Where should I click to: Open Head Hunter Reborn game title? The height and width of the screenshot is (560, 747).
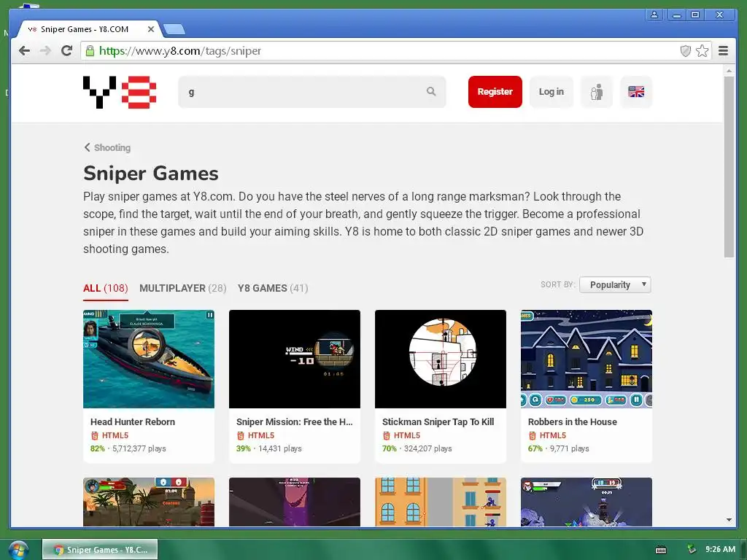133,422
